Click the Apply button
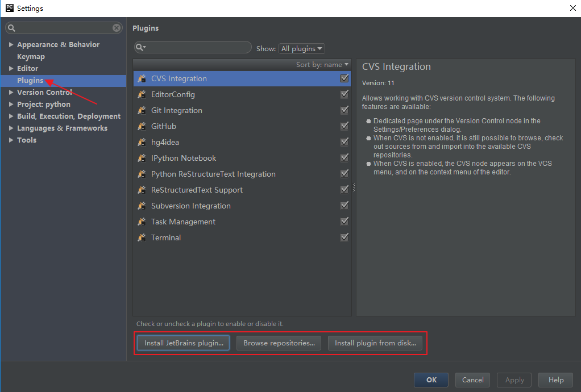Screen dimensions: 581x392 click(514, 380)
